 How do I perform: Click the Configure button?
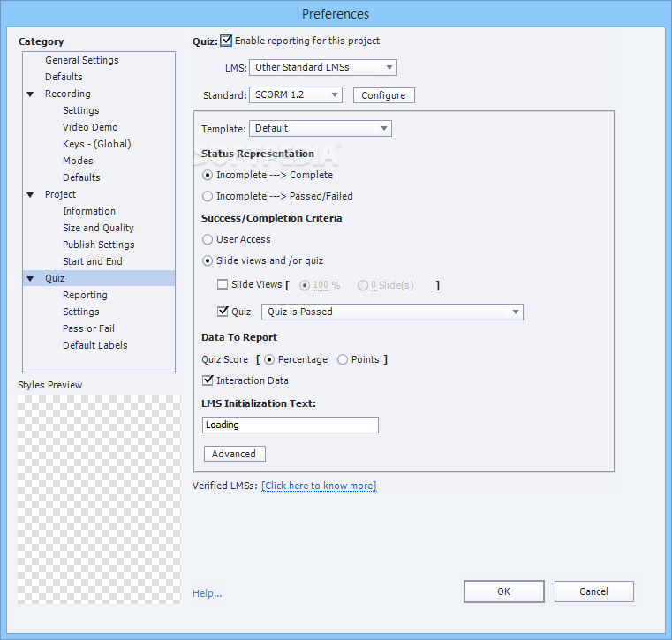pyautogui.click(x=383, y=95)
